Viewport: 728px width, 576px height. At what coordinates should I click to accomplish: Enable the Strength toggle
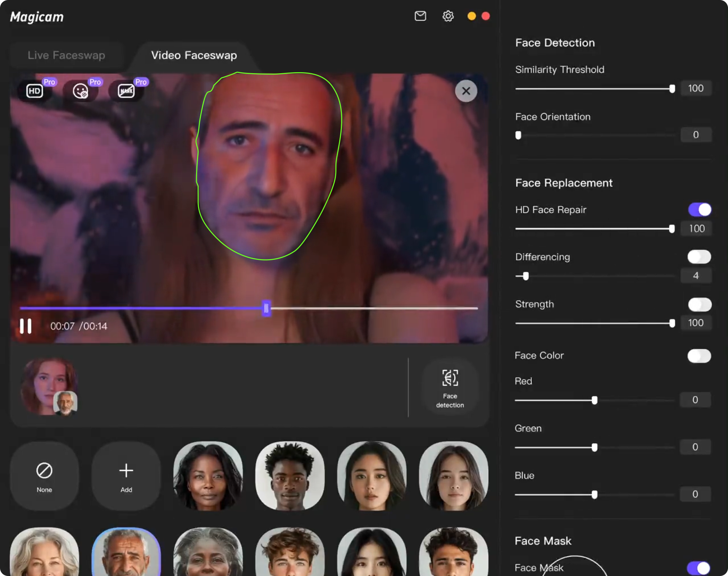[699, 304]
